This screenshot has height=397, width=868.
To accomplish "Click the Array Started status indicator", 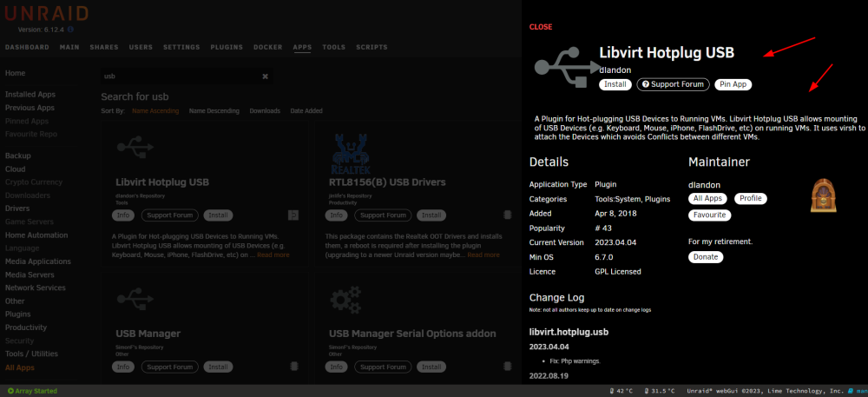I will [32, 391].
